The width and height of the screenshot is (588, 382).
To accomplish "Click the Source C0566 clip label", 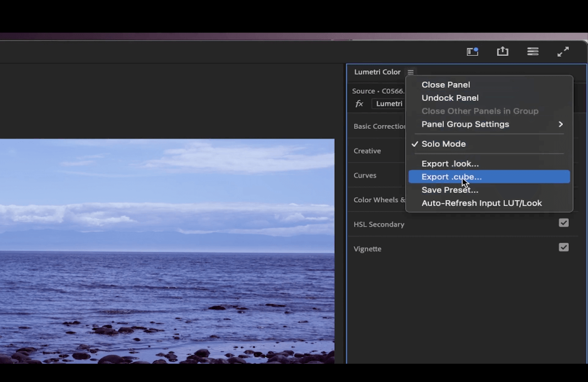I will coord(378,91).
